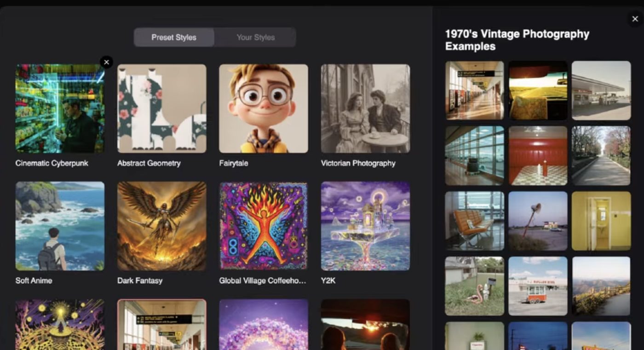Open the gas station example photo

[x=601, y=91]
